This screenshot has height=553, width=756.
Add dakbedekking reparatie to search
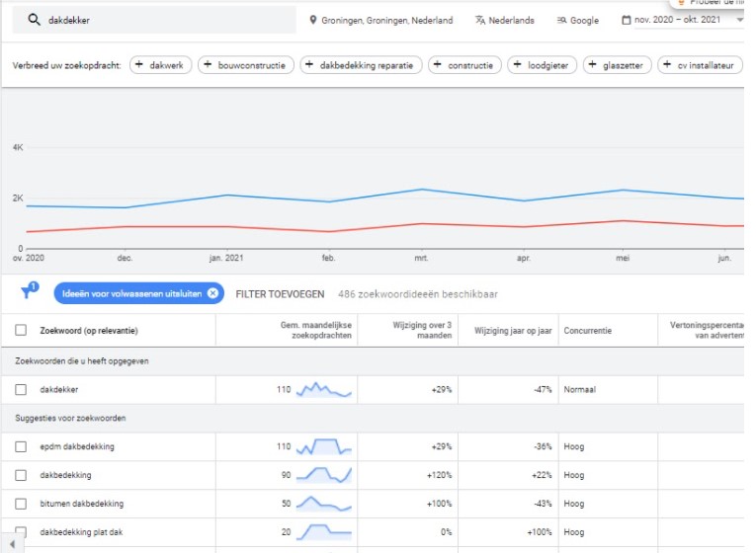[361, 65]
